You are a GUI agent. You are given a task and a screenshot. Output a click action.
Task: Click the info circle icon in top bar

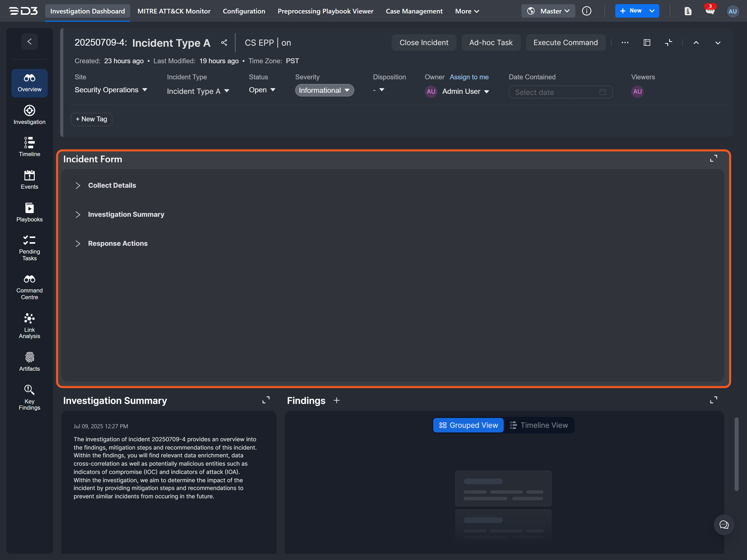click(x=587, y=11)
